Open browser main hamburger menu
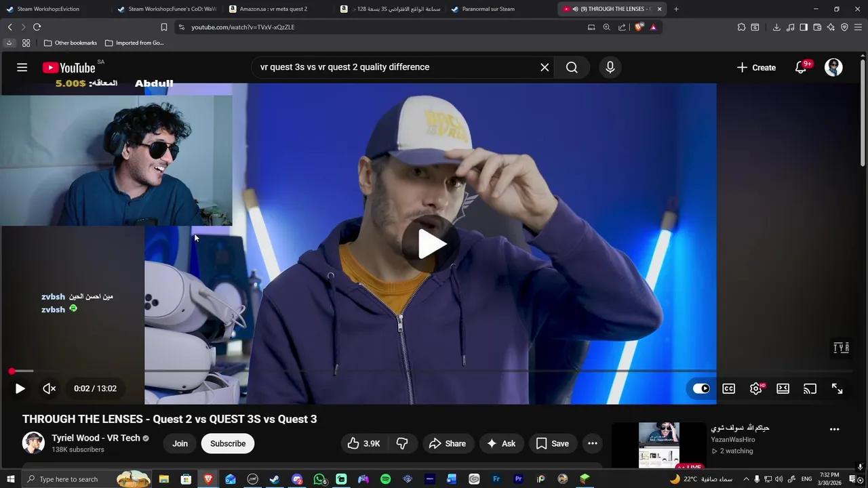 click(858, 27)
